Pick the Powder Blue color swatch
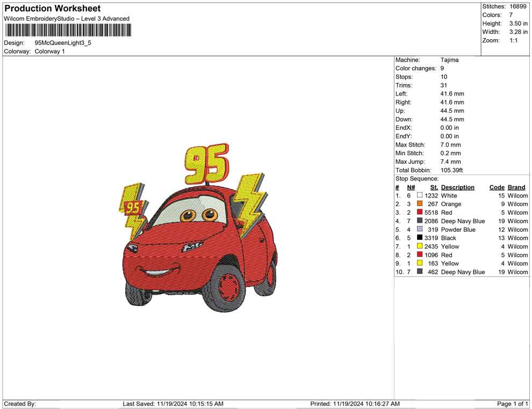The height and width of the screenshot is (409, 532). pos(420,229)
